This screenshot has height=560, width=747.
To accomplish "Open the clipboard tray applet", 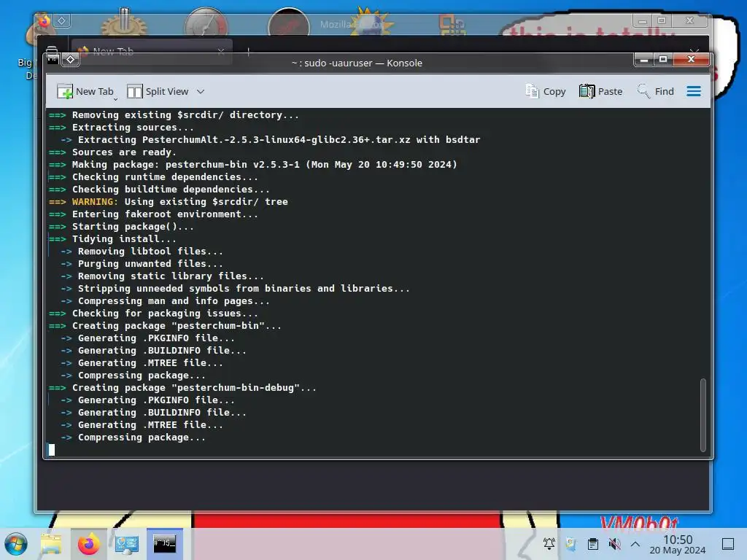I will [592, 543].
